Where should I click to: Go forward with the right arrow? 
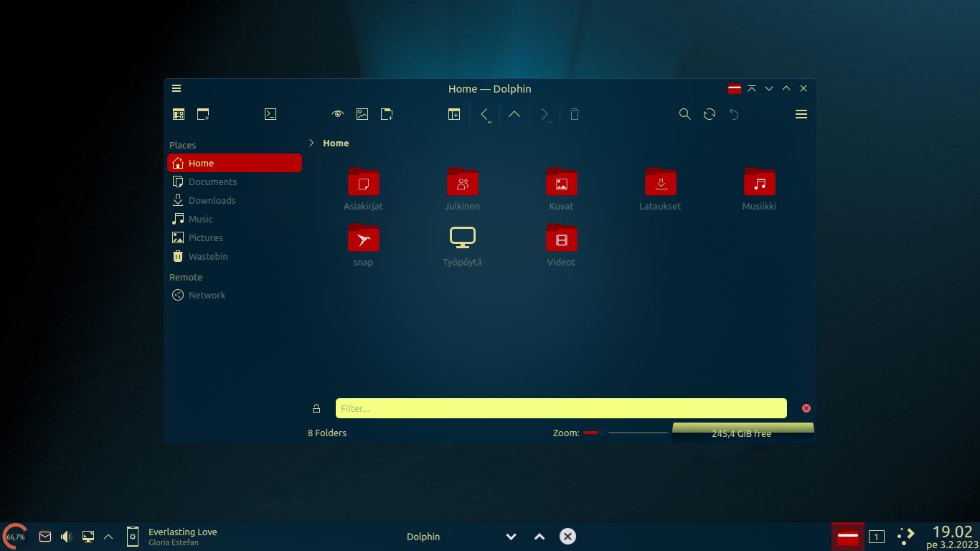(x=545, y=113)
